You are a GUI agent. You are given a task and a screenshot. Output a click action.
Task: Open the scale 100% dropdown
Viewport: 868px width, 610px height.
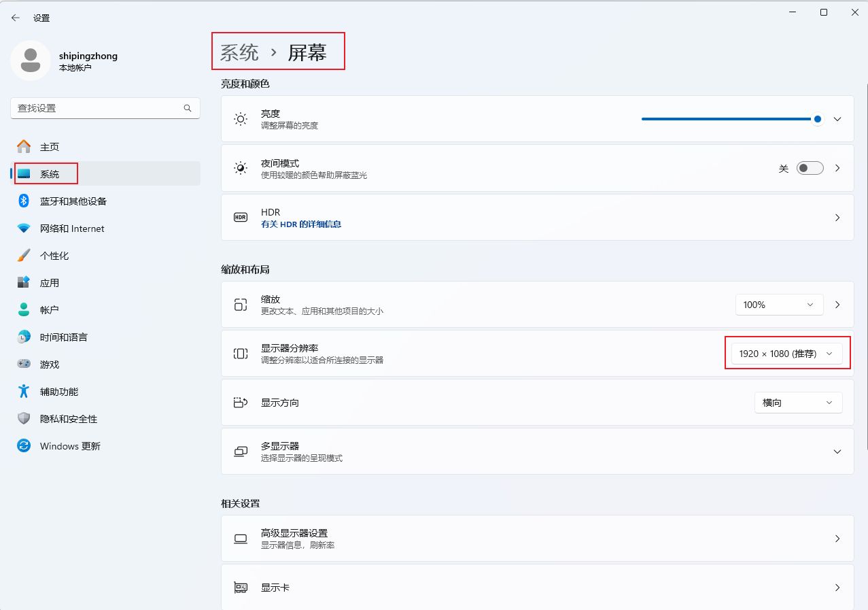tap(779, 305)
